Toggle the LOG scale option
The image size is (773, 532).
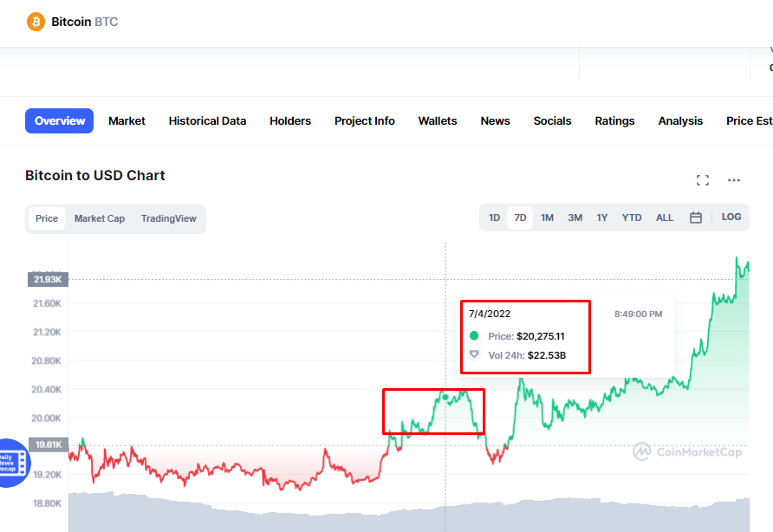pos(731,217)
